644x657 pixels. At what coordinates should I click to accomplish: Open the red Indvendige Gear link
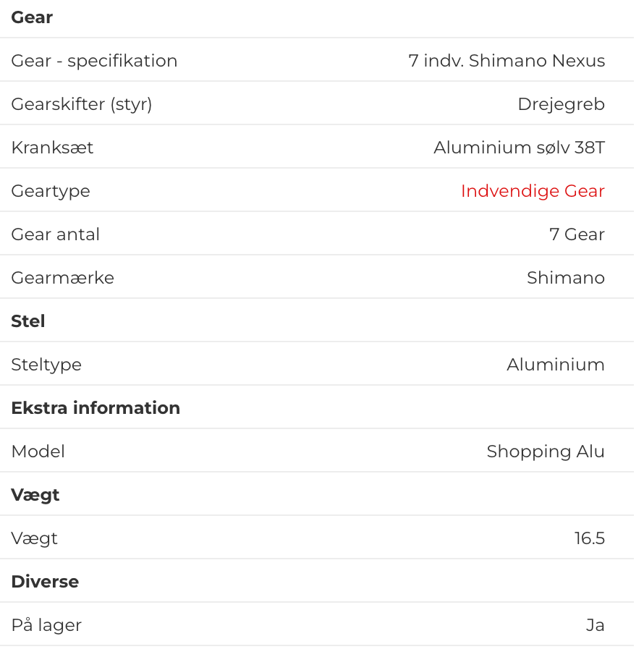click(x=533, y=191)
